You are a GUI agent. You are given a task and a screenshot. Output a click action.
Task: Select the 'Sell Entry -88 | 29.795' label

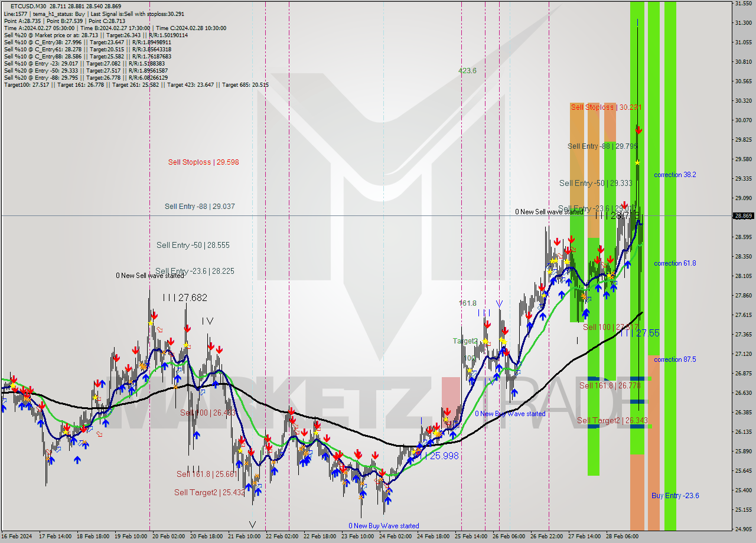pos(602,146)
